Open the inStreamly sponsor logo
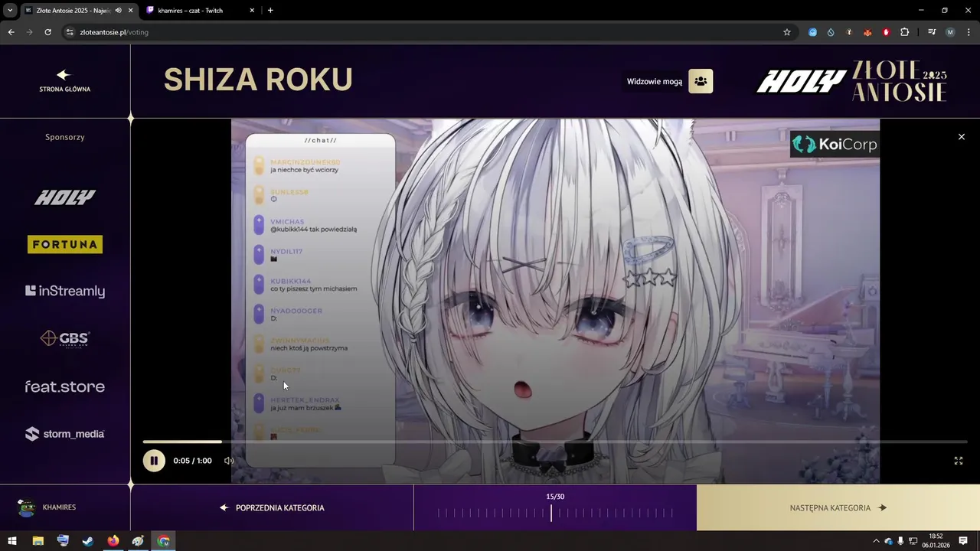The width and height of the screenshot is (980, 551). coord(65,291)
